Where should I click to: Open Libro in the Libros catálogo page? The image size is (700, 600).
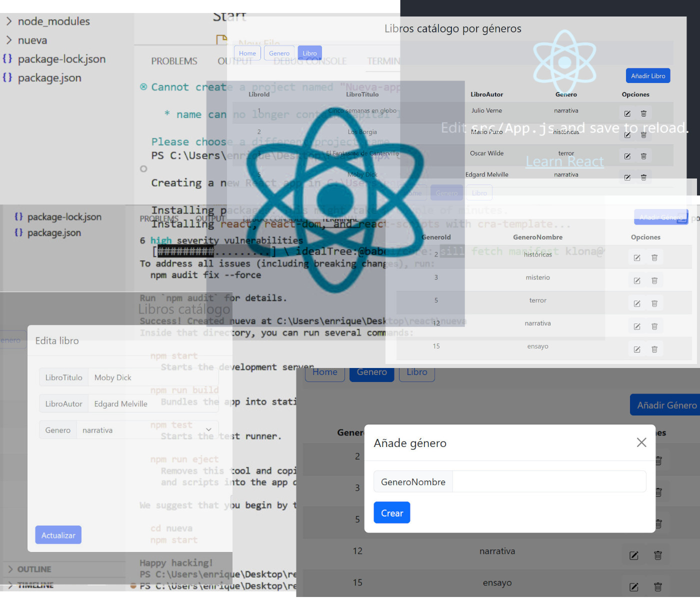click(x=309, y=53)
